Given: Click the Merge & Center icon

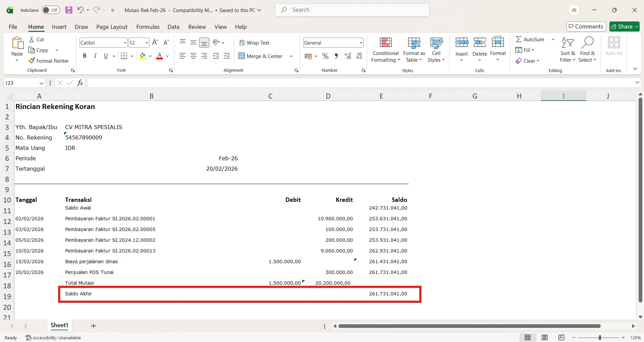Looking at the screenshot, I should [x=241, y=56].
